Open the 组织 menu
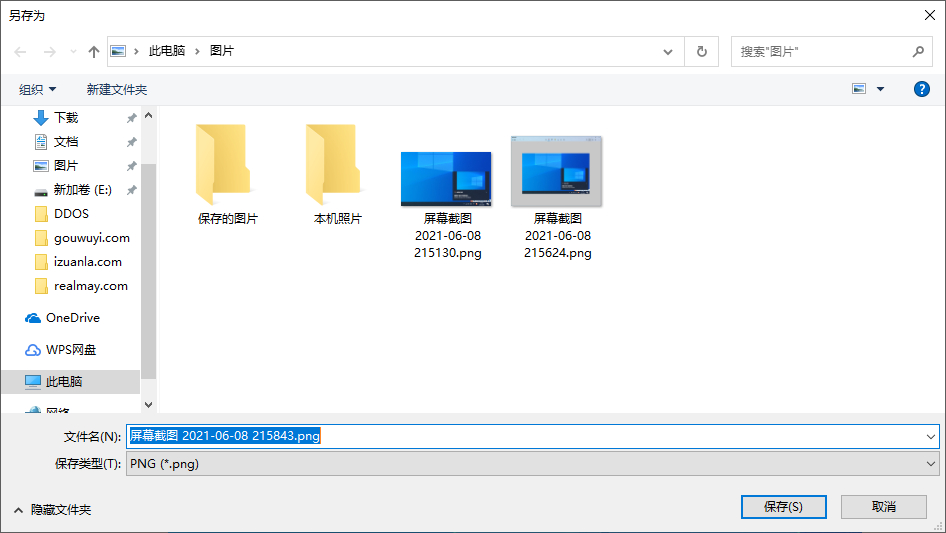The height and width of the screenshot is (533, 946). click(x=37, y=90)
